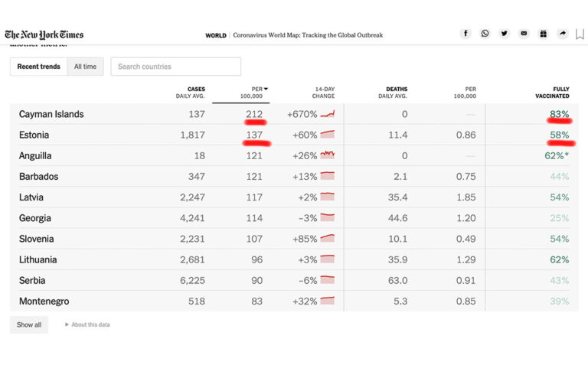Switch to All time view
Image resolution: width=588 pixels, height=365 pixels.
pos(85,67)
